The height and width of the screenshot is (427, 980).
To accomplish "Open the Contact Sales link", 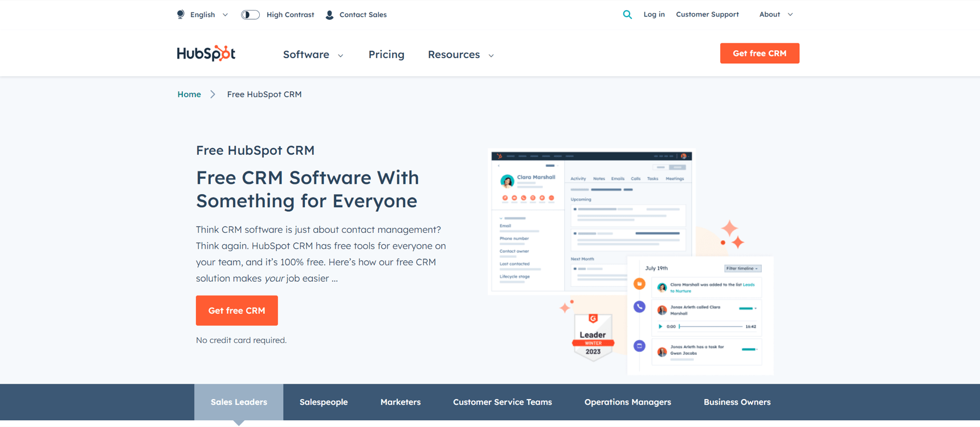I will tap(363, 15).
